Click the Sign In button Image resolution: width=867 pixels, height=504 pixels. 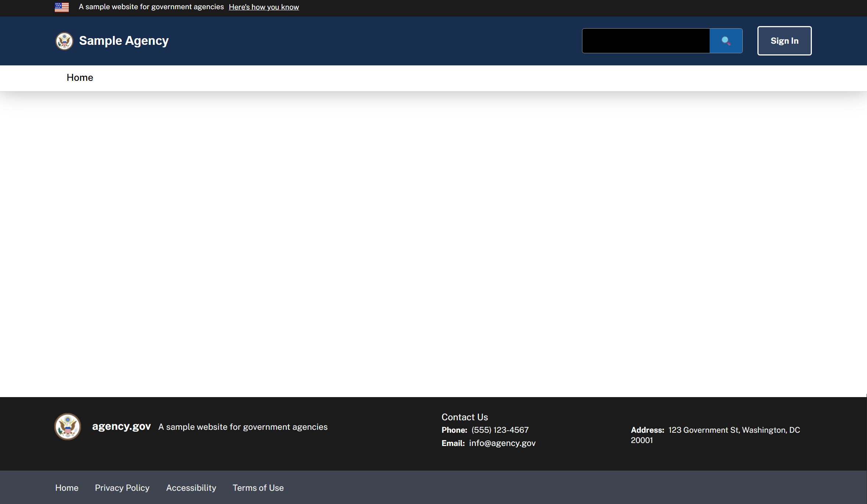[784, 41]
